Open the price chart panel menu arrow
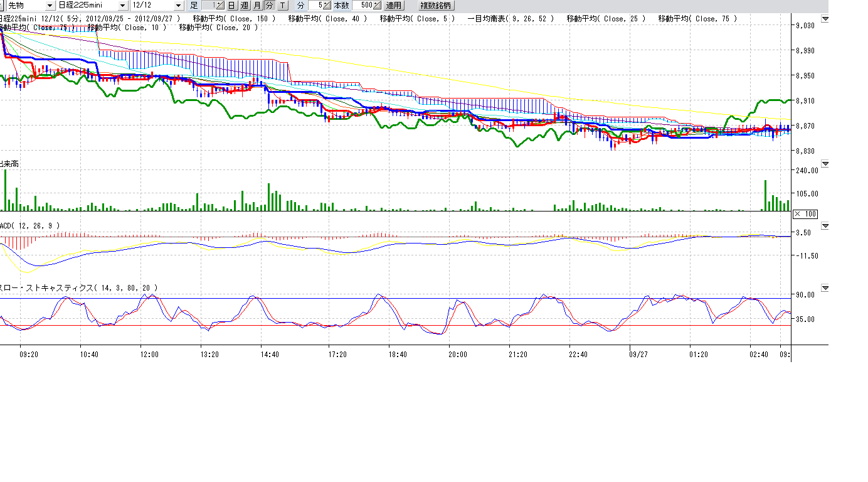Image resolution: width=868 pixels, height=482 pixels. pyautogui.click(x=825, y=19)
